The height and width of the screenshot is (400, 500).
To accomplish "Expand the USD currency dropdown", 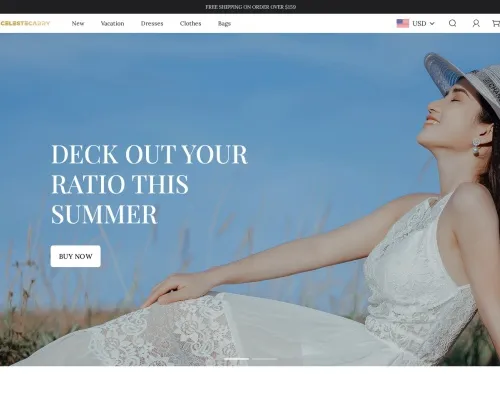I will 423,23.
